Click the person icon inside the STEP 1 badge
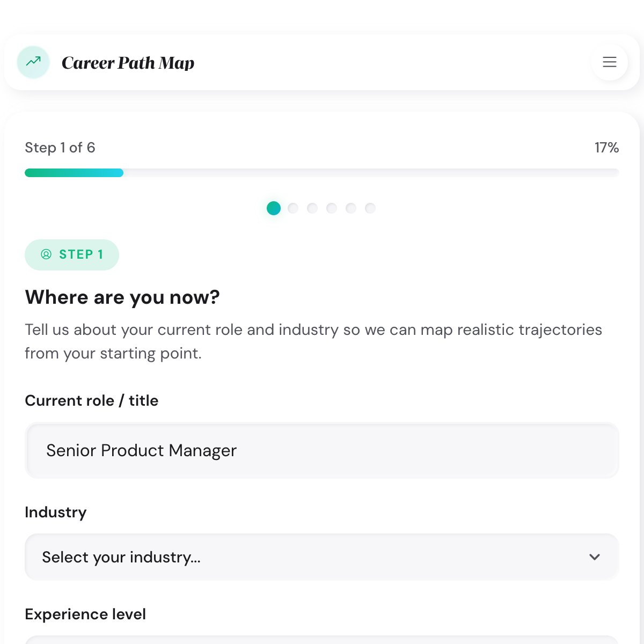 click(46, 254)
